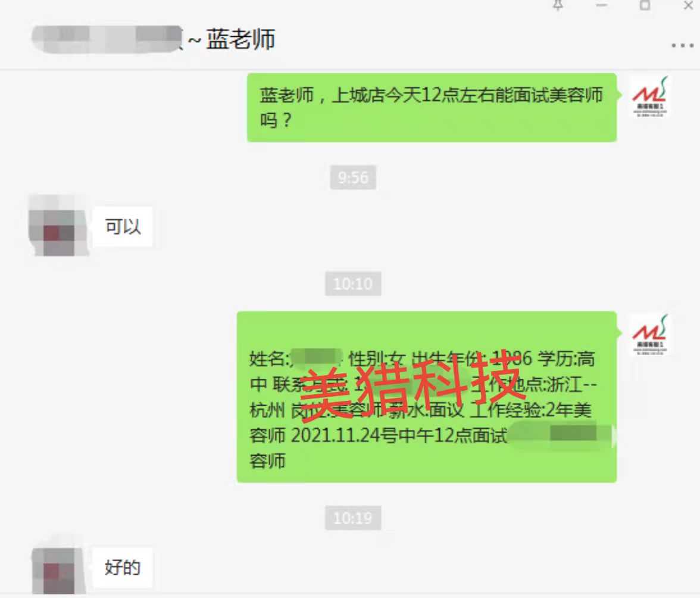Click the 9:56 timestamp label
The width and height of the screenshot is (700, 598).
353,177
